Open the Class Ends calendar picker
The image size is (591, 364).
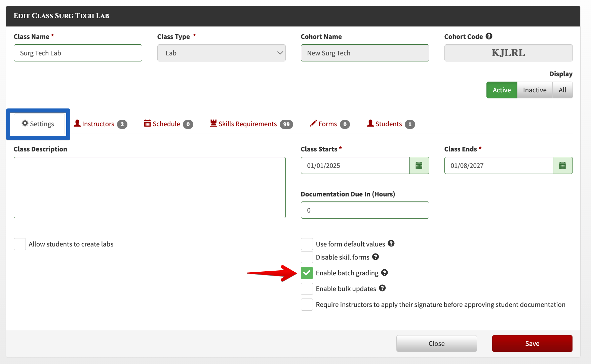point(563,166)
